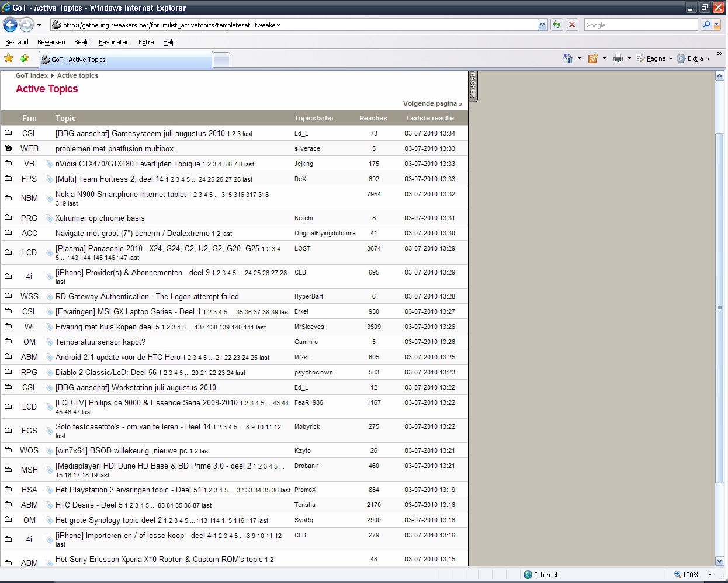
Task: Click tag icon beside Xulrunner op chrome basis
Action: pos(49,218)
